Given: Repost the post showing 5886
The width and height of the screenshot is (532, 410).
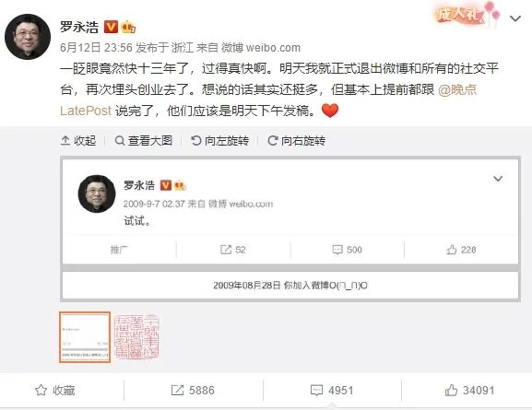Looking at the screenshot, I should [193, 391].
